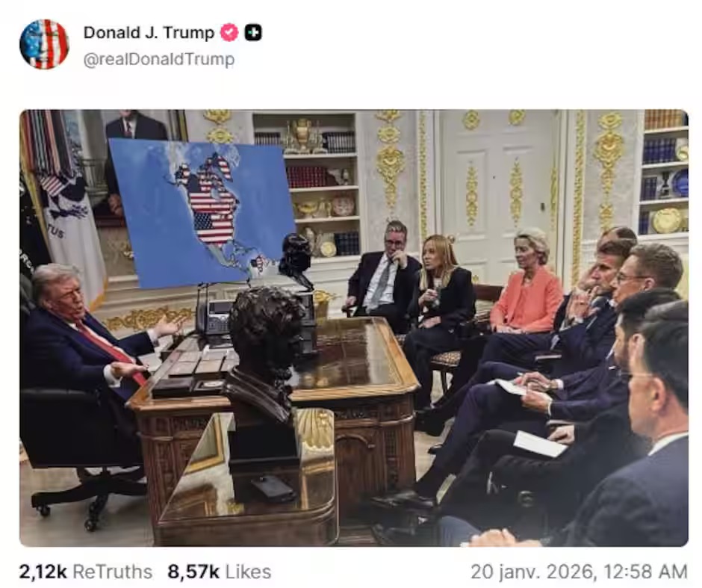702x588 pixels.
Task: Click the black plus badge beside the name
Action: pyautogui.click(x=253, y=33)
